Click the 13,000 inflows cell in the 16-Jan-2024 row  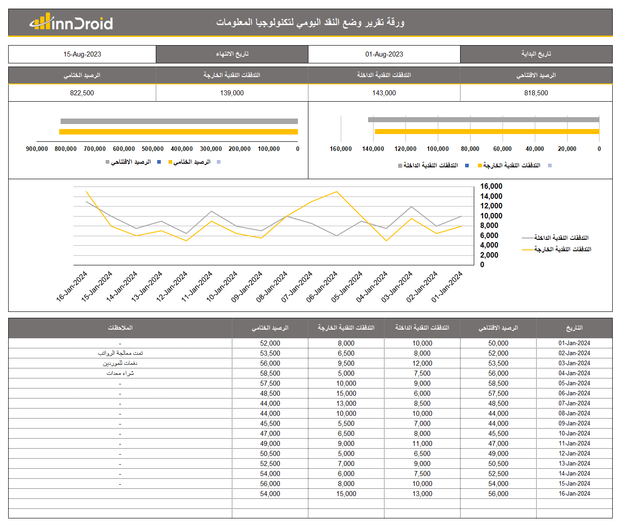click(x=422, y=494)
